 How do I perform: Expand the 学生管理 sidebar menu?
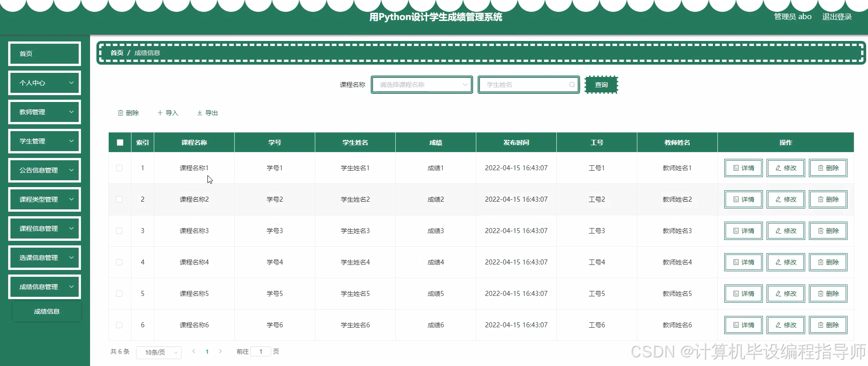click(x=45, y=141)
